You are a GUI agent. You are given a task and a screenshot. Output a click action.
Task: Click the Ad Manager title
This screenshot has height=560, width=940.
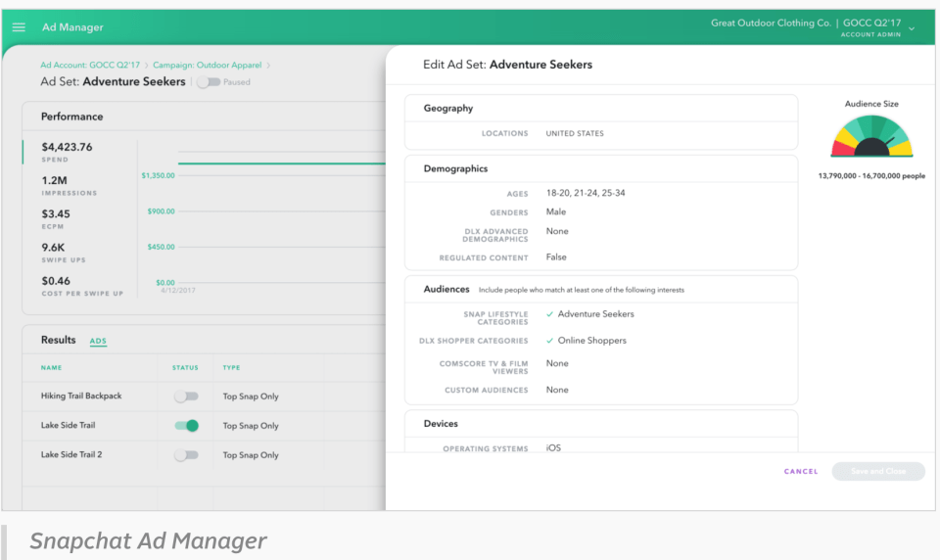point(72,27)
